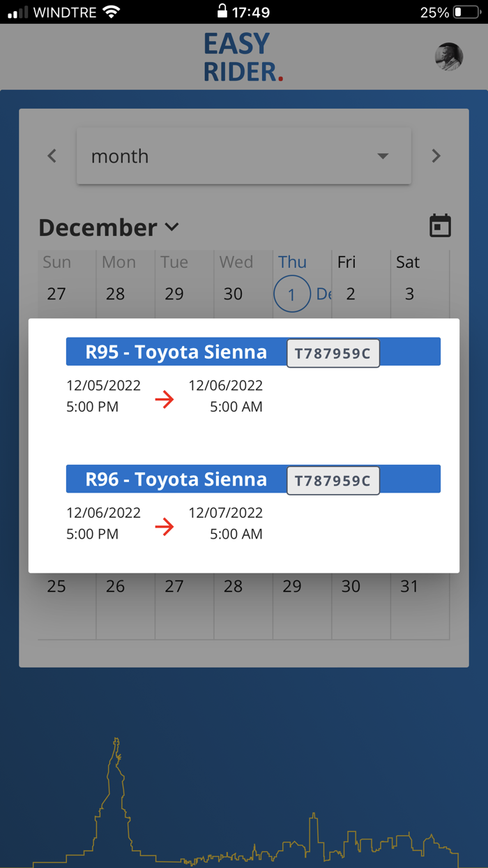488x868 pixels.
Task: Select the R96 - Toyota Sienna header
Action: click(176, 479)
